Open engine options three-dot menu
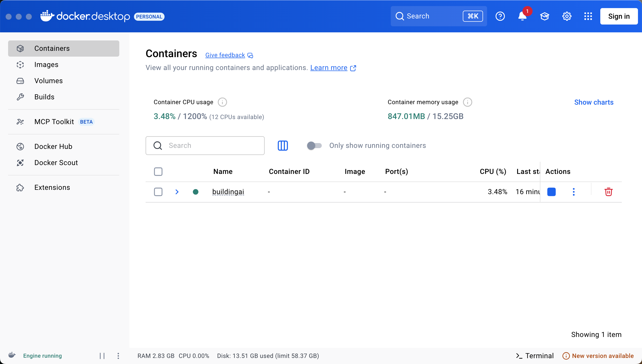642x364 pixels. click(118, 356)
